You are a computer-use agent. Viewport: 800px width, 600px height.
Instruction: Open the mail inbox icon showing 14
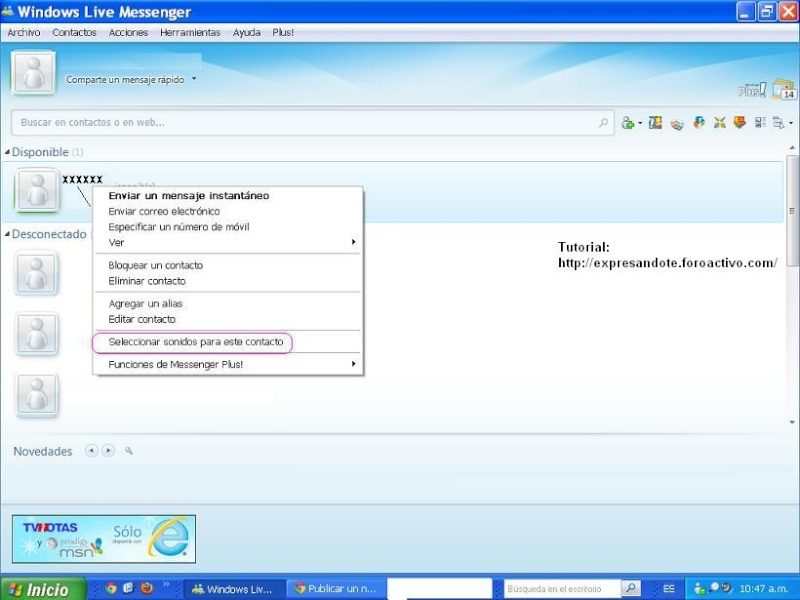pos(784,89)
